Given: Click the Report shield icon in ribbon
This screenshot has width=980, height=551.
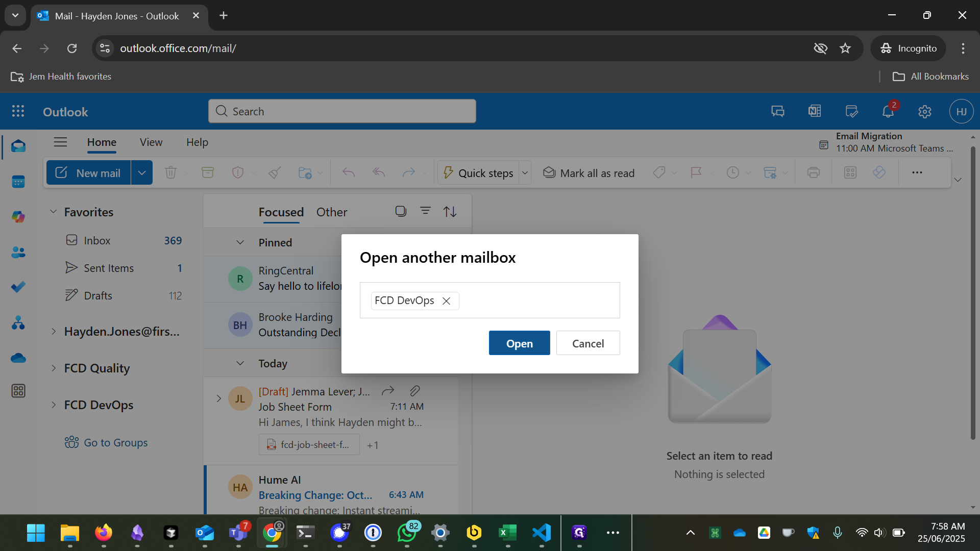Looking at the screenshot, I should [x=238, y=172].
